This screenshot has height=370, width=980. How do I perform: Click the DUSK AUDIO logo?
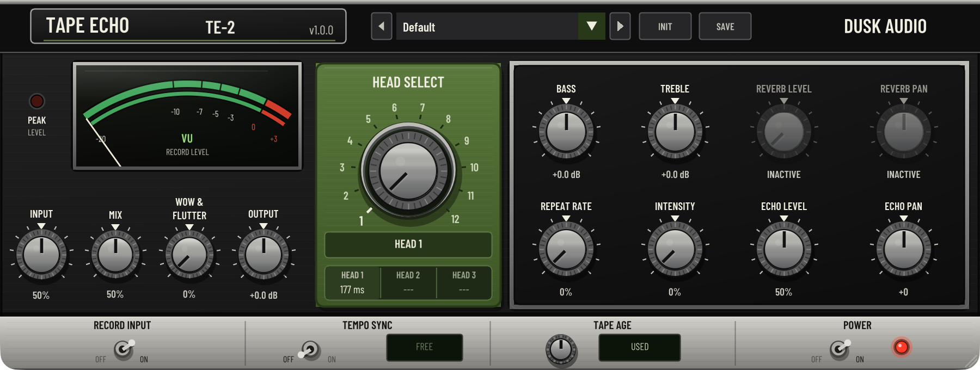(x=885, y=26)
